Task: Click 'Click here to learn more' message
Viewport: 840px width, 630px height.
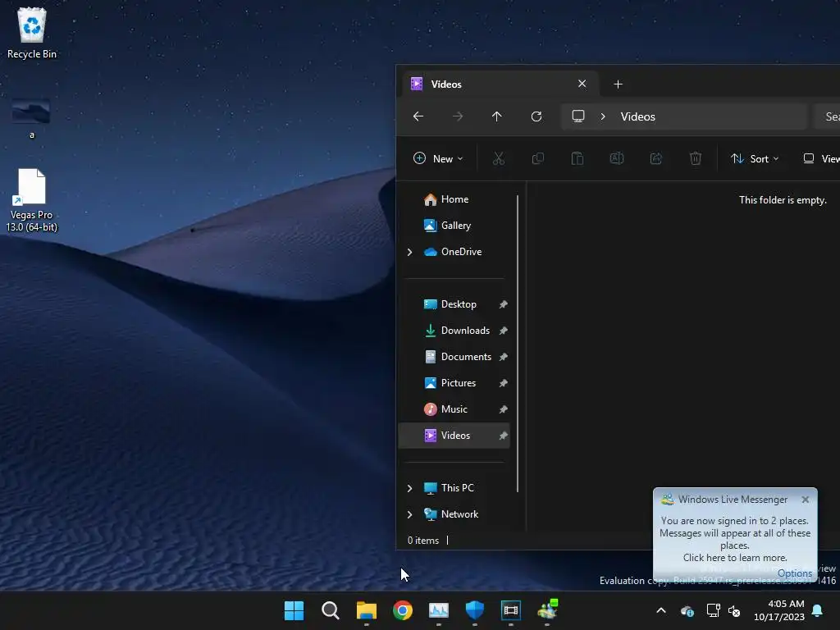Action: click(x=735, y=558)
